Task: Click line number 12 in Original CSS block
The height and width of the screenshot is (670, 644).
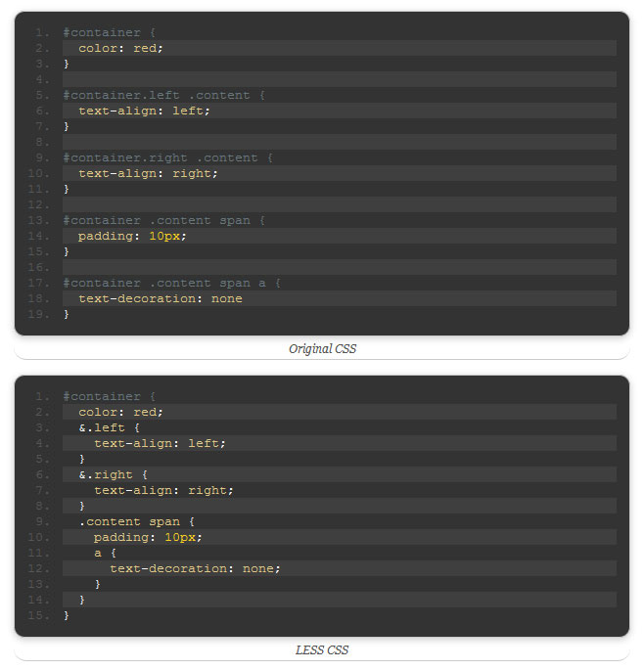Action: [x=38, y=205]
